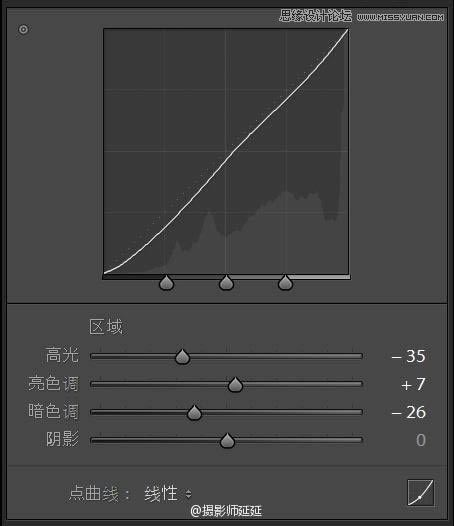This screenshot has height=526, width=454.
Task: Click the point curve edit icon
Action: click(x=420, y=492)
